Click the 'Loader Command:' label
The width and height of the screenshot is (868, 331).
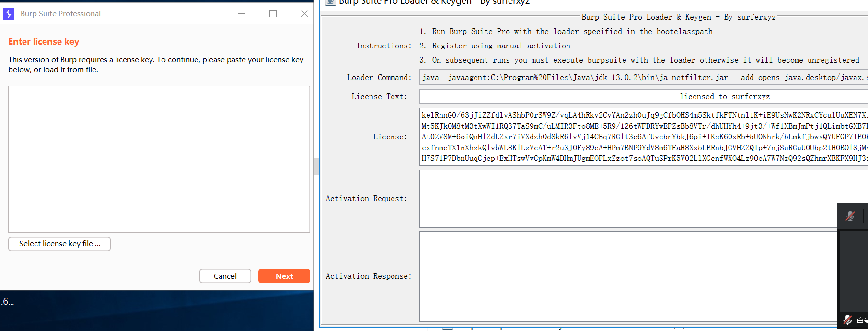tap(380, 78)
